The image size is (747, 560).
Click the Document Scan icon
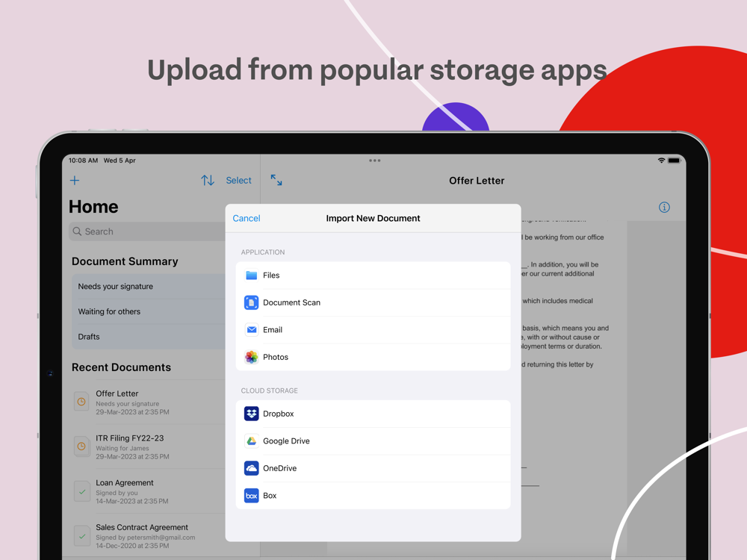pos(252,302)
